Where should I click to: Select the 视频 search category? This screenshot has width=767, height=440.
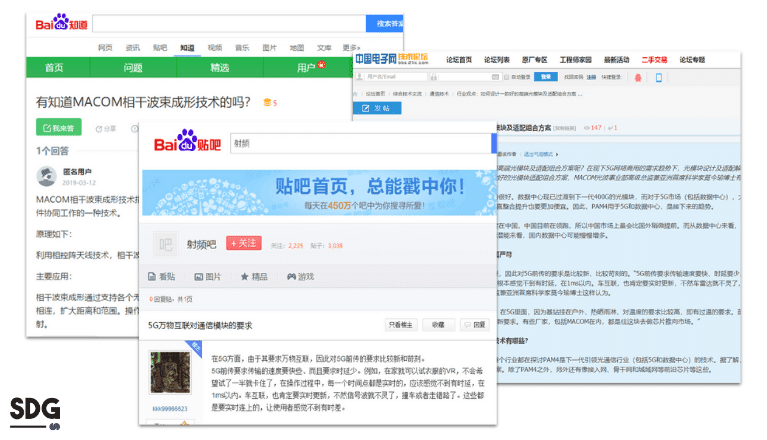pos(215,47)
